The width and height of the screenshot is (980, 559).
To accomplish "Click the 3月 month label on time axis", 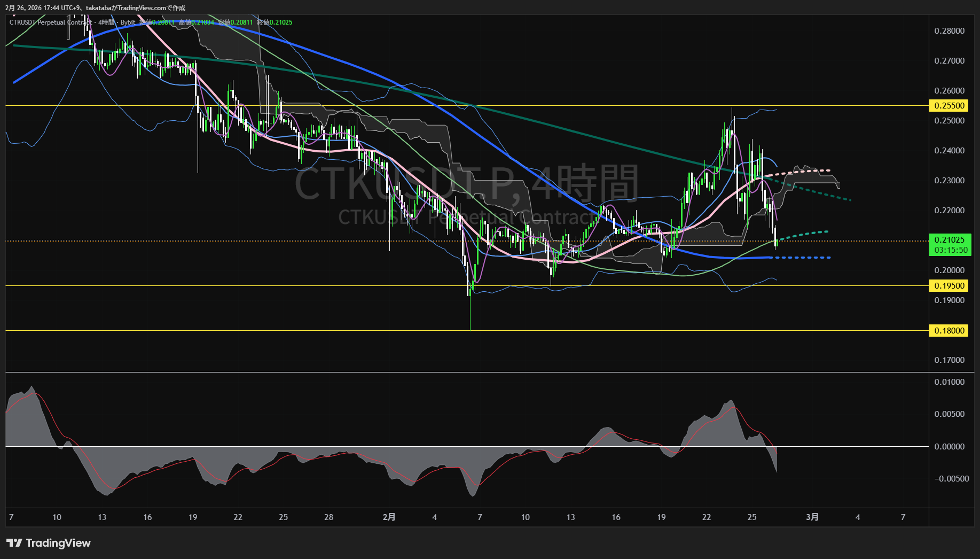I will (812, 517).
